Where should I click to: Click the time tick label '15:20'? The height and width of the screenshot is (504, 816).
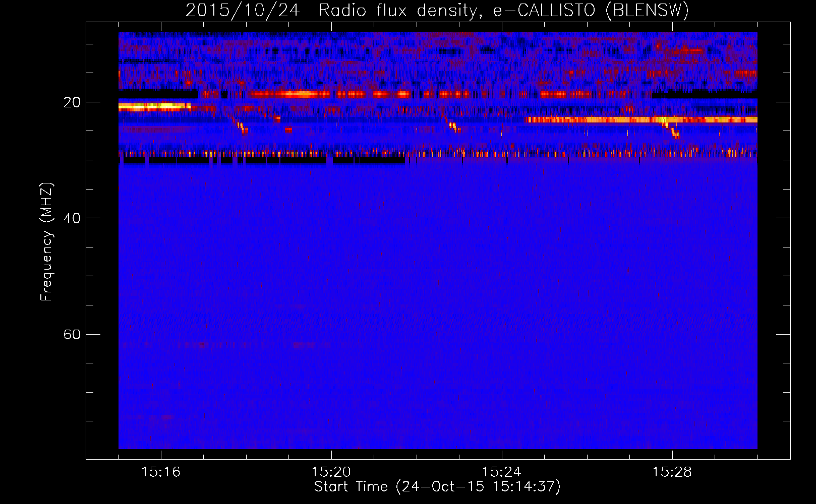[331, 472]
